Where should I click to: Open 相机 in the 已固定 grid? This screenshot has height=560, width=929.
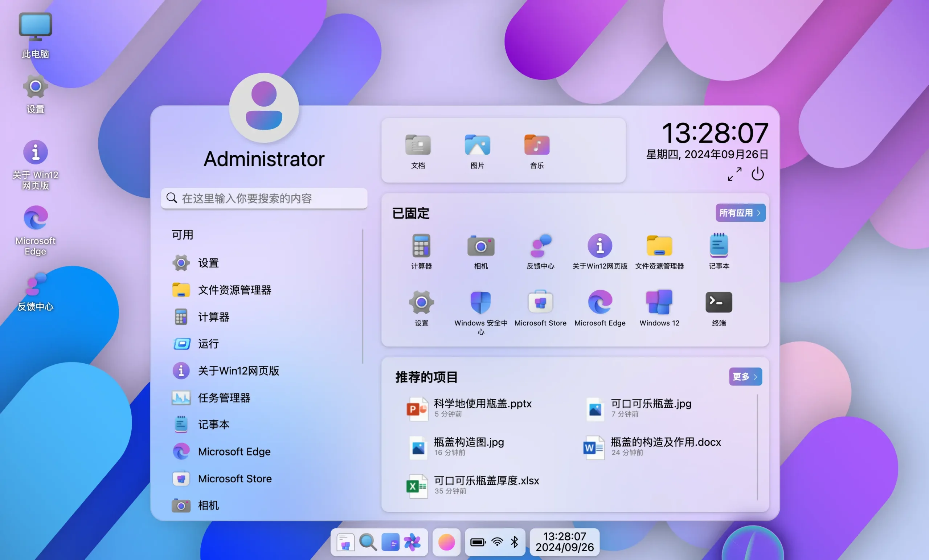click(481, 252)
